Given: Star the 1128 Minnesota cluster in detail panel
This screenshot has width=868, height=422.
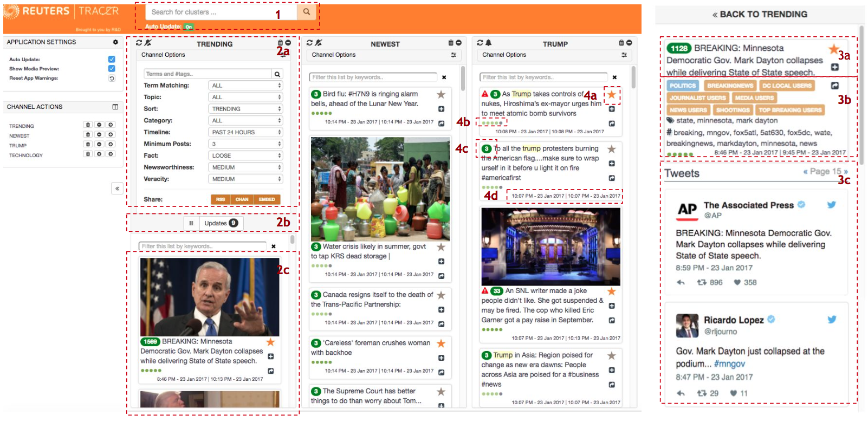Looking at the screenshot, I should pos(834,49).
